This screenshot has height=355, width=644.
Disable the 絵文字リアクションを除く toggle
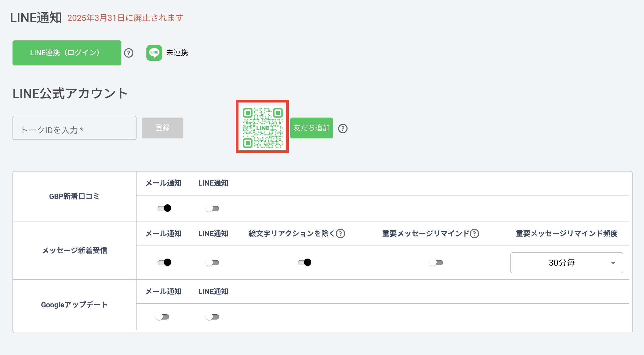pyautogui.click(x=304, y=262)
